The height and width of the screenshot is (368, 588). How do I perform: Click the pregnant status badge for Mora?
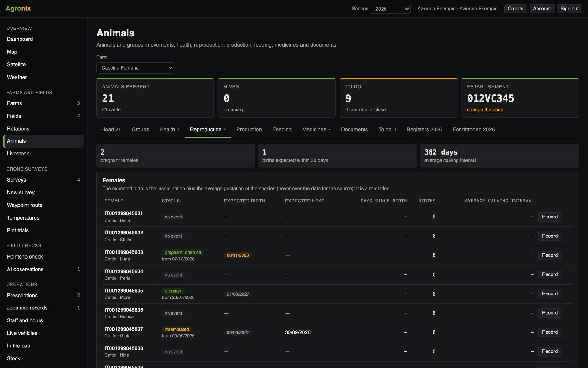[x=173, y=291]
